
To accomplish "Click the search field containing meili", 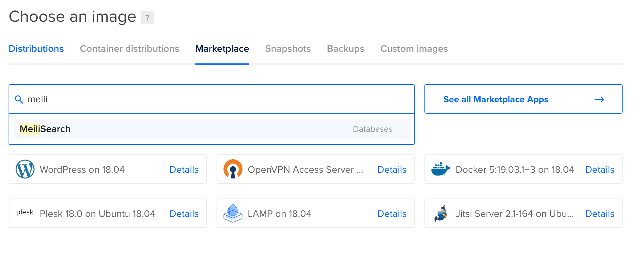I will click(214, 99).
